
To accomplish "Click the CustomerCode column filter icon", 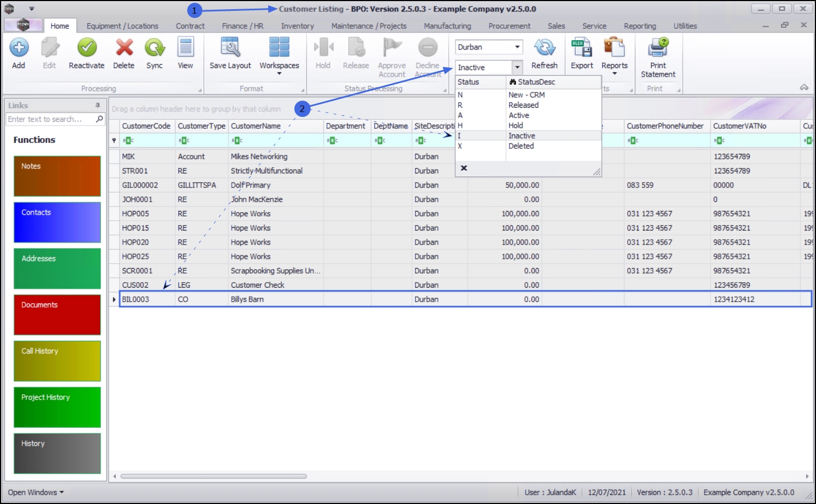I will tap(128, 140).
